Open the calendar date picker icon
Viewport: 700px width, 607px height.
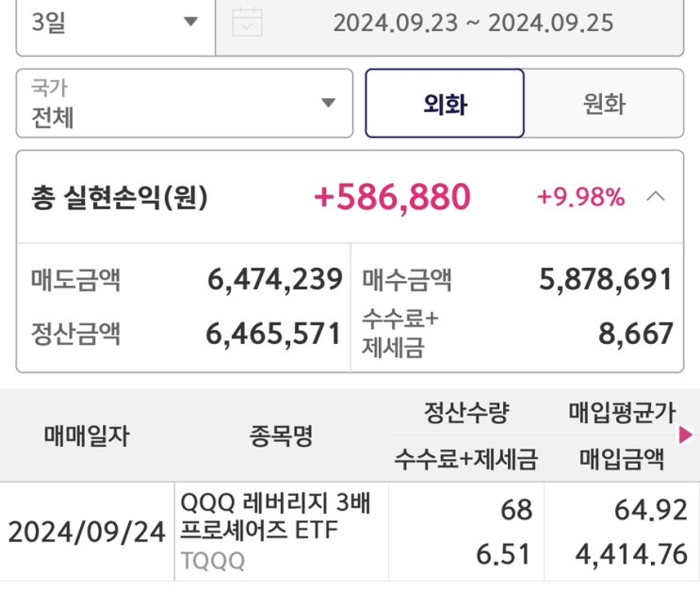click(x=247, y=22)
